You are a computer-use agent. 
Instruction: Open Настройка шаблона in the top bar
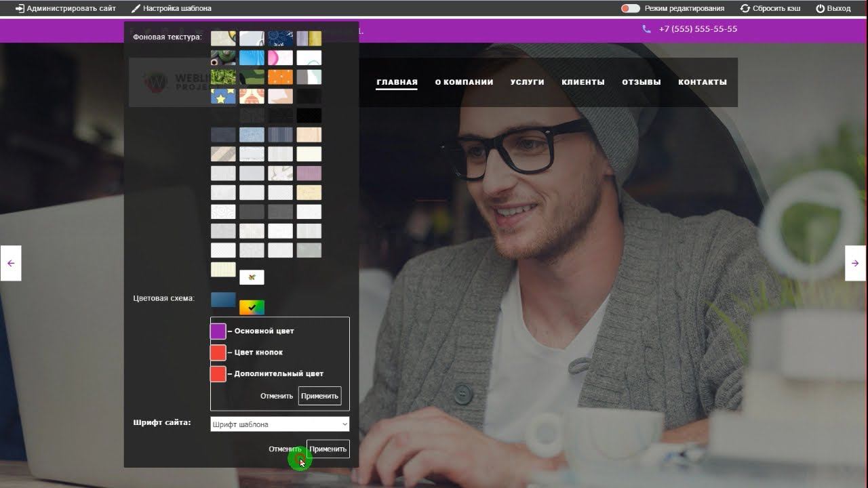(x=177, y=8)
